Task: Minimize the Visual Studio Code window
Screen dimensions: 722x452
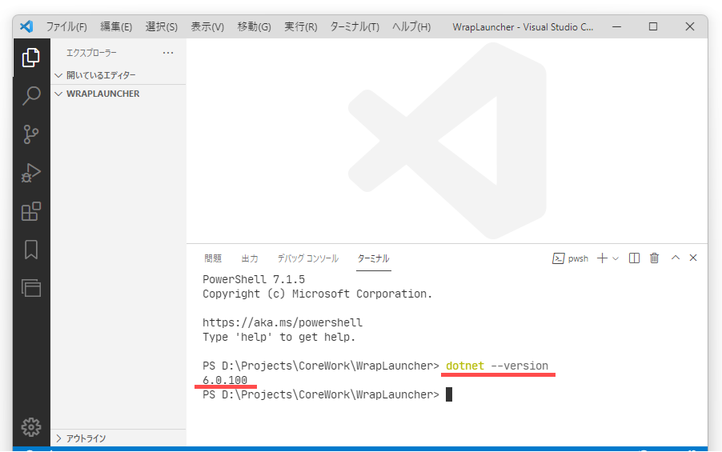Action: pos(617,27)
